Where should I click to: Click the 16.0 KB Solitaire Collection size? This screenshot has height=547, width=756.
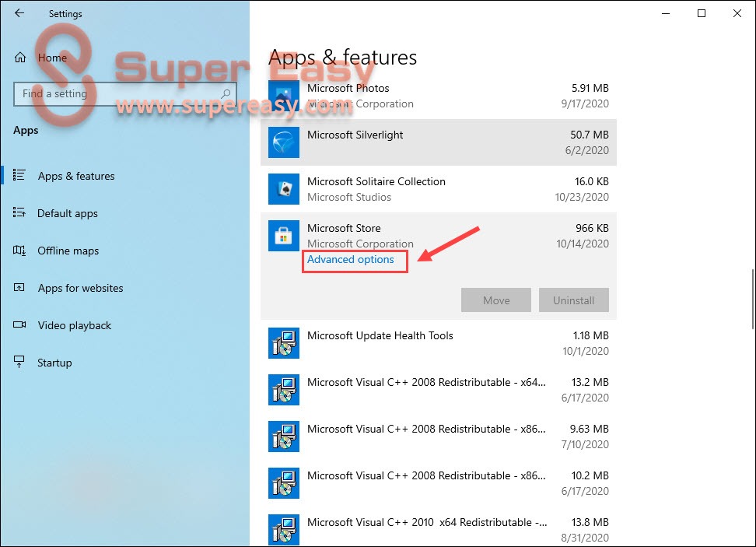click(x=592, y=182)
